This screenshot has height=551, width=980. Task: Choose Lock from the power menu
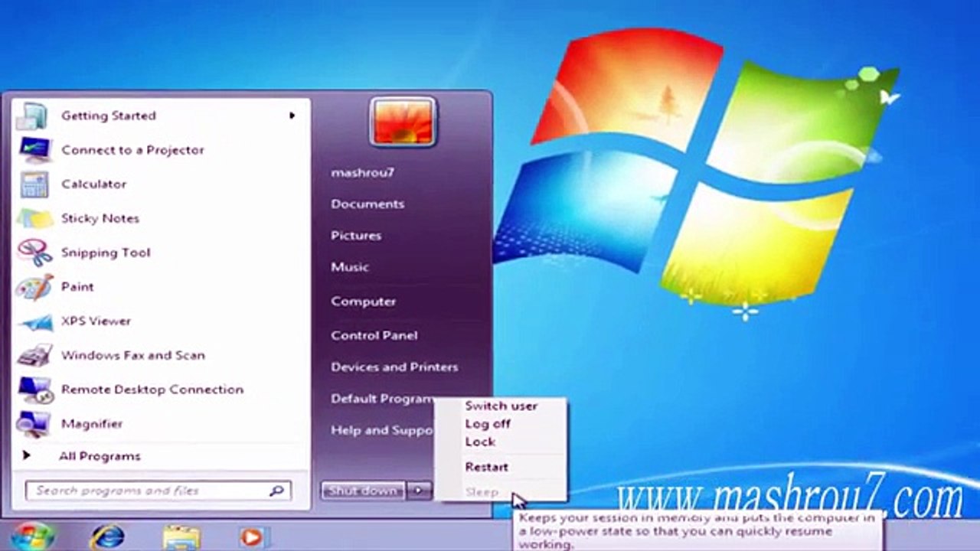pyautogui.click(x=480, y=442)
